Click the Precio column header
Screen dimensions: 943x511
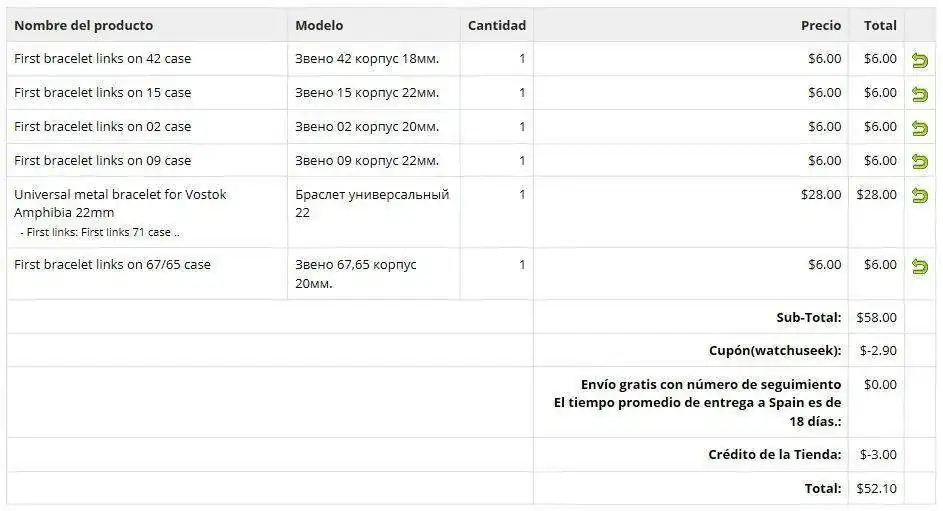pos(820,25)
